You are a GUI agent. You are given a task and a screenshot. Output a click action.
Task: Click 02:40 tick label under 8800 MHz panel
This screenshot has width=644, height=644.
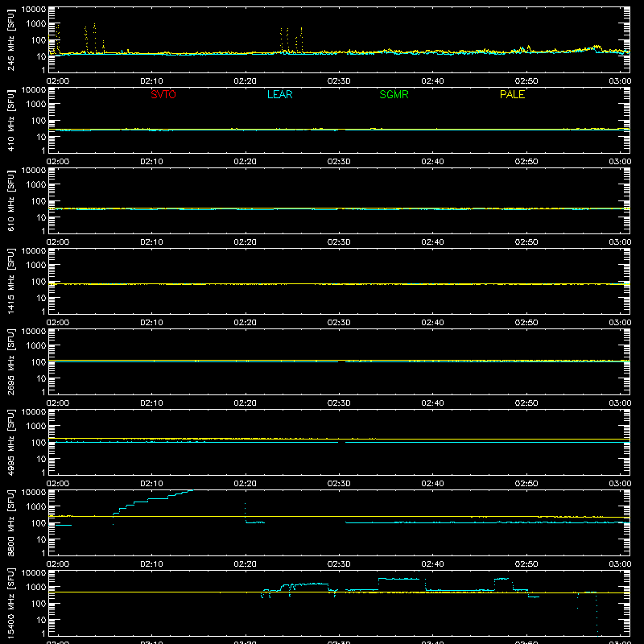tap(432, 564)
